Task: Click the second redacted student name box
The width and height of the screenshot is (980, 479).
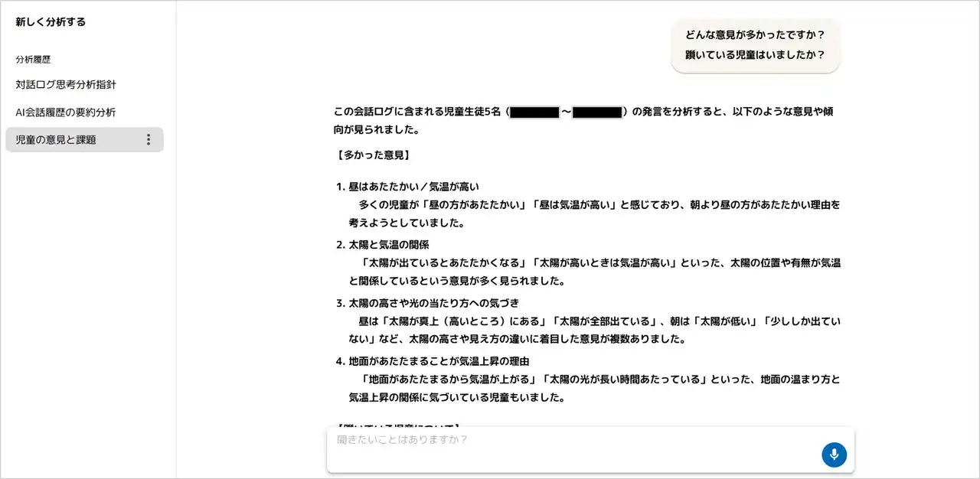Action: [596, 112]
